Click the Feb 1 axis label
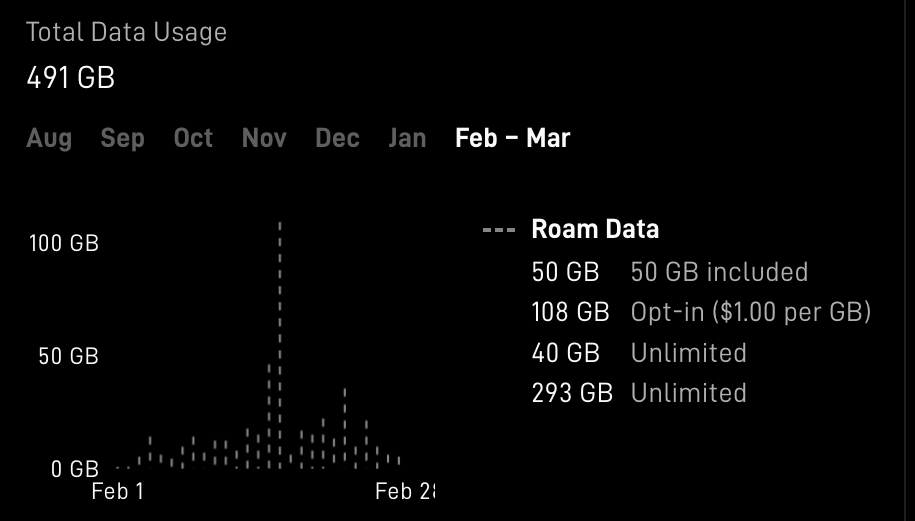Screen dimensions: 915x521 [117, 491]
